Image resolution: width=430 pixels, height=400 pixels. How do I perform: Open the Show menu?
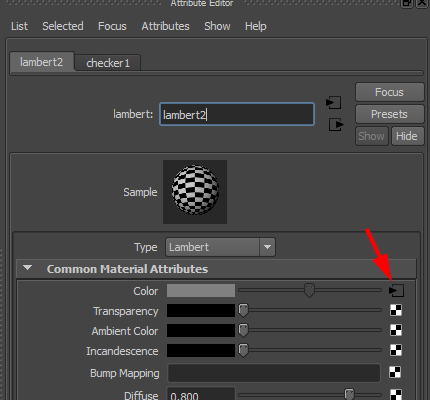[x=217, y=26]
